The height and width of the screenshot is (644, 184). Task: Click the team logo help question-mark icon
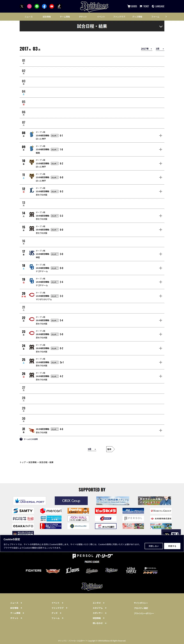21,439
